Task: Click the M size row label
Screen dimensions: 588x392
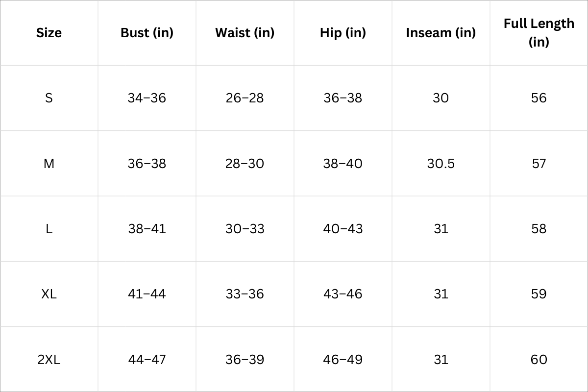Action: pos(49,163)
